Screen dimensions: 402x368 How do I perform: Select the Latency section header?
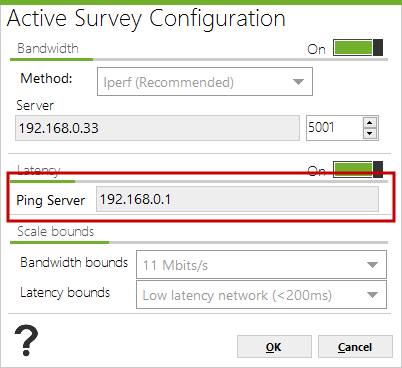(x=39, y=170)
